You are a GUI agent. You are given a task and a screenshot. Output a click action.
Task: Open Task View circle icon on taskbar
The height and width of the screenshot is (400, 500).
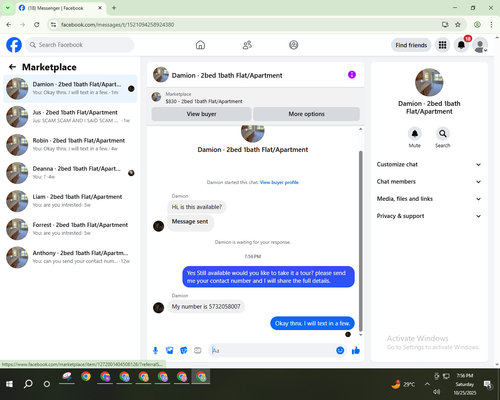pos(47,384)
